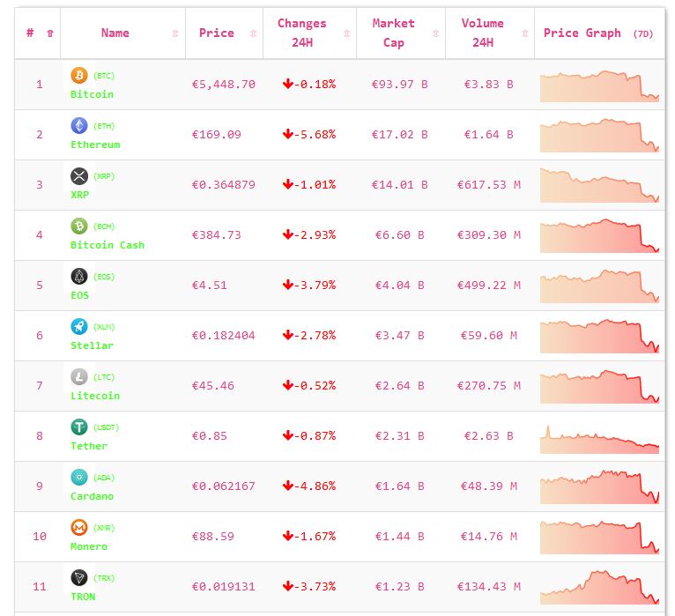Image resolution: width=675 pixels, height=616 pixels.
Task: Sort by Volume 24H column header
Action: coord(483,33)
